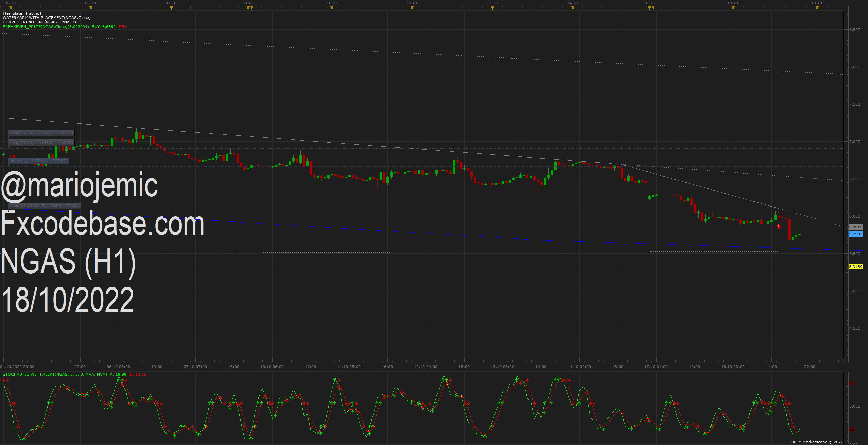Select the WATERMARK WITH PLACEMENT indicator label

pos(47,18)
